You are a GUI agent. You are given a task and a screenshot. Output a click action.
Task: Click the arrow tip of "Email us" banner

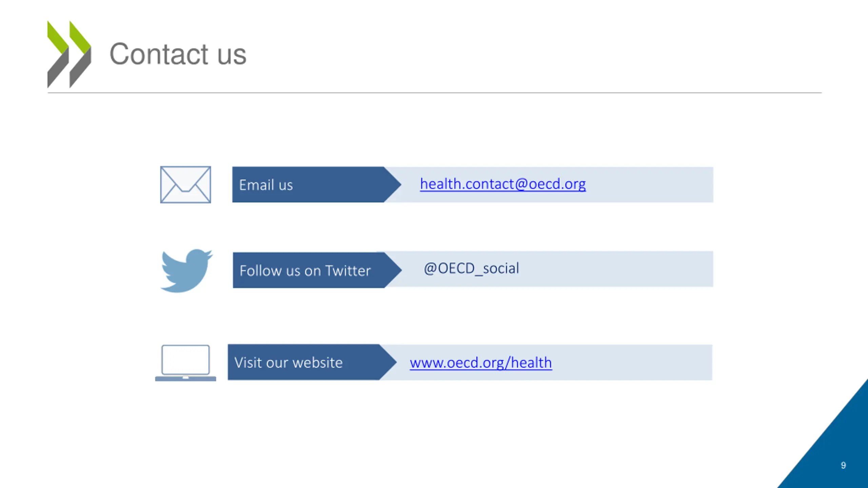[393, 185]
